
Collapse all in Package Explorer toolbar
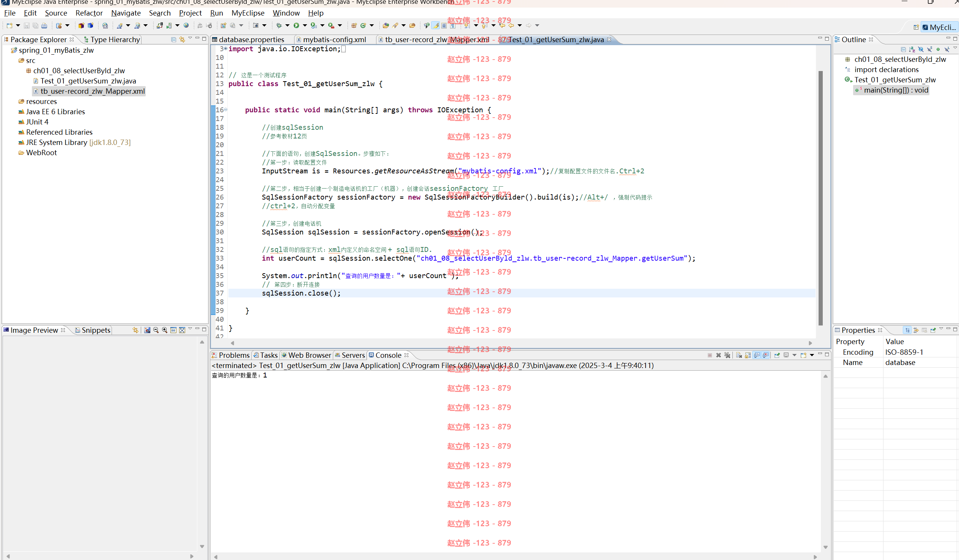pyautogui.click(x=173, y=39)
